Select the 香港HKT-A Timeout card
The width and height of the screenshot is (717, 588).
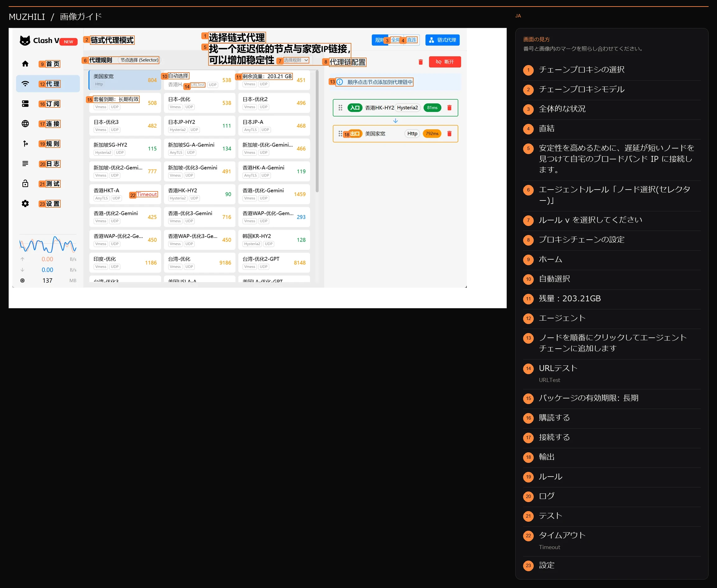tap(125, 194)
